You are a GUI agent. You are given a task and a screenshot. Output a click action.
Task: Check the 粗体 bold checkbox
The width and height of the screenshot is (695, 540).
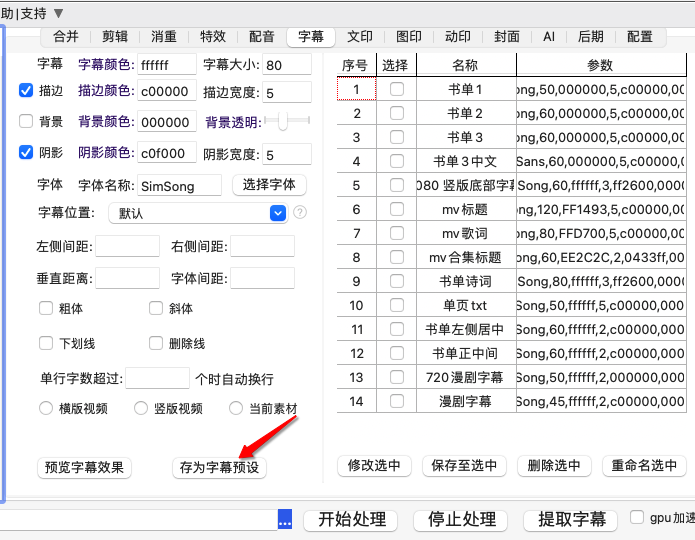tap(46, 308)
